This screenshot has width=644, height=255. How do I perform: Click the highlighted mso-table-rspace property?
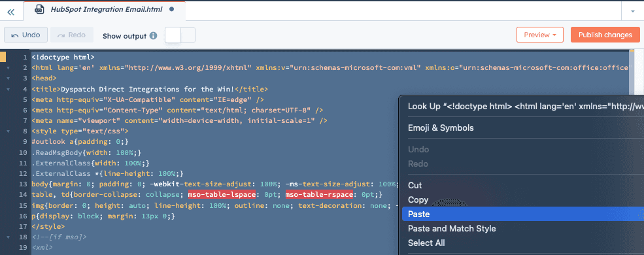coord(319,194)
